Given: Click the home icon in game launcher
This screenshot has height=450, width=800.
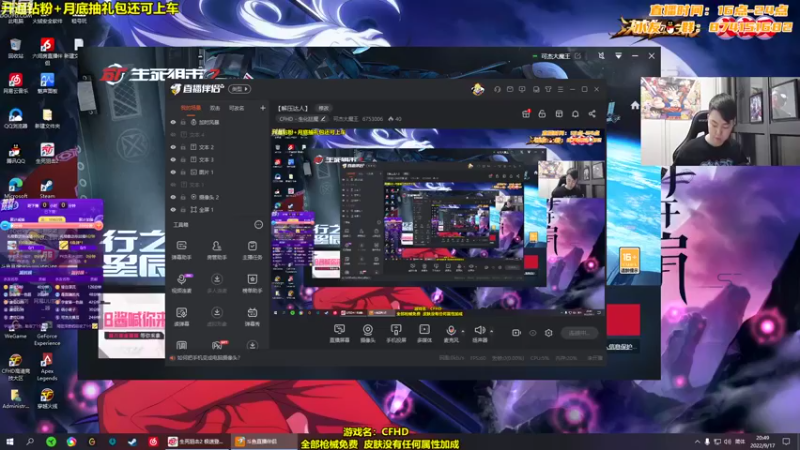Looking at the screenshot, I should [x=635, y=105].
